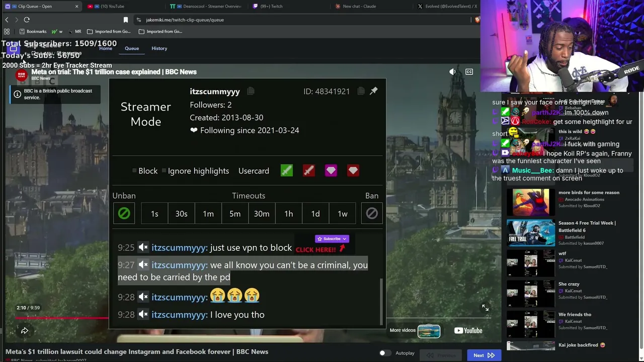Apply a 30s timeout
Image resolution: width=644 pixels, height=362 pixels.
click(181, 214)
